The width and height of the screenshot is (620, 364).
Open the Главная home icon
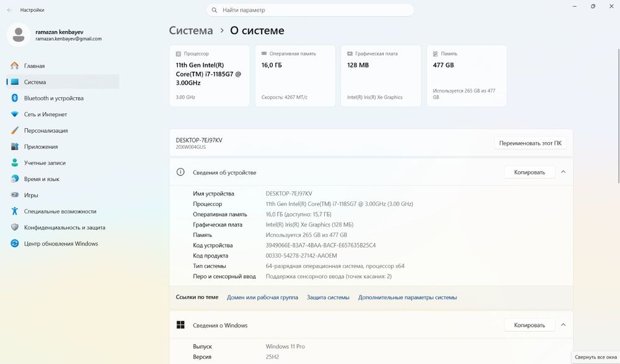15,66
